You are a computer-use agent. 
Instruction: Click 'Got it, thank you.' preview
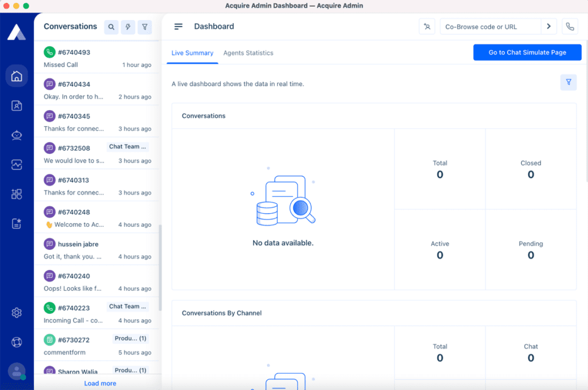pyautogui.click(x=72, y=257)
